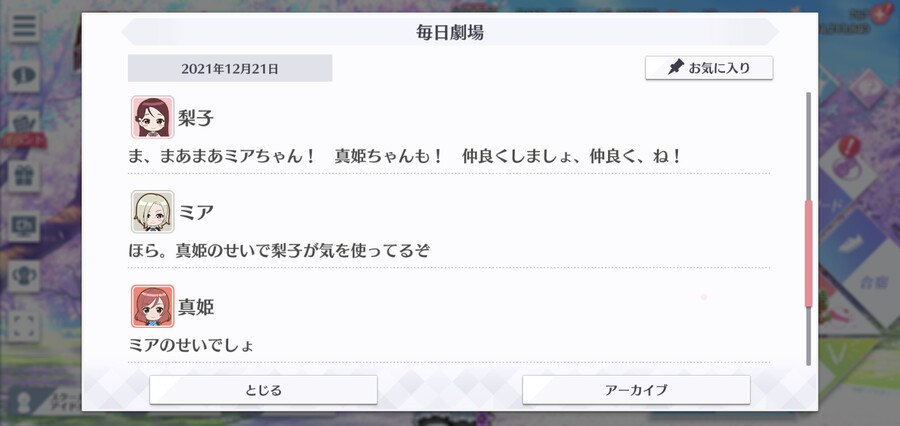Click Mia's avatar portrait
900x426 pixels.
(x=152, y=212)
